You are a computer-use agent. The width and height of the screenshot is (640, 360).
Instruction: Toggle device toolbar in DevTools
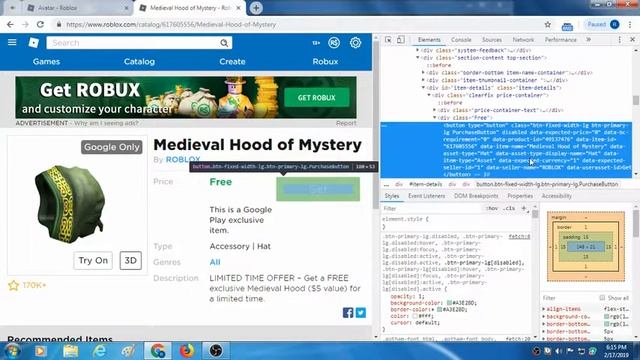(x=401, y=40)
